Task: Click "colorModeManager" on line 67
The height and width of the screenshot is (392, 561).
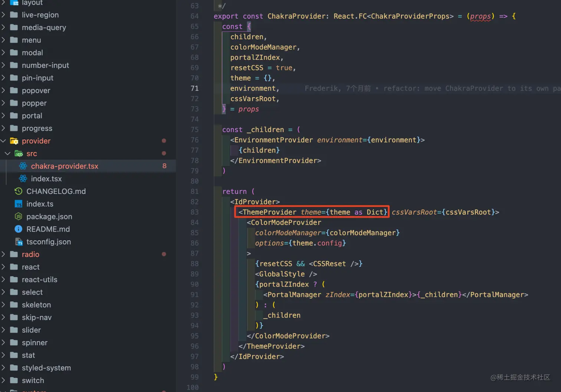Action: [263, 47]
